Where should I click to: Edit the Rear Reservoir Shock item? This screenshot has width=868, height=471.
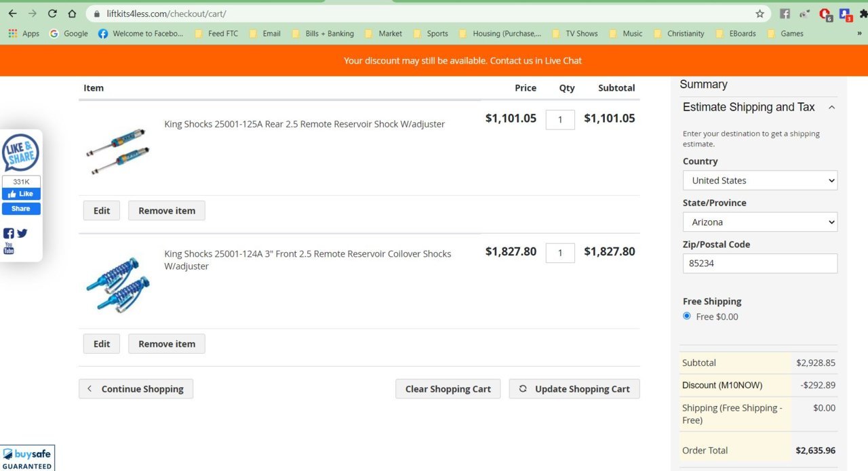click(102, 211)
